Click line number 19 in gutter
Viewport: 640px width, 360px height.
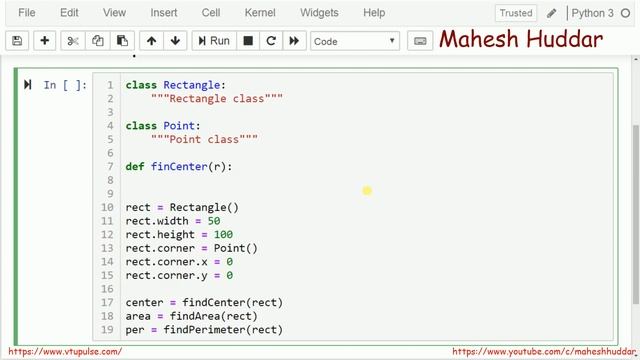(107, 330)
